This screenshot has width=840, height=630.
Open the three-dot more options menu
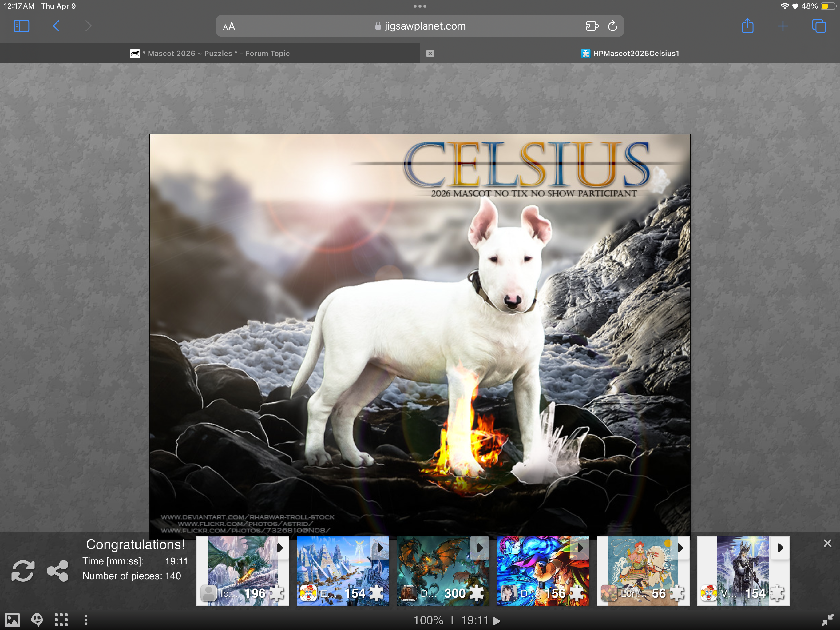(x=86, y=620)
